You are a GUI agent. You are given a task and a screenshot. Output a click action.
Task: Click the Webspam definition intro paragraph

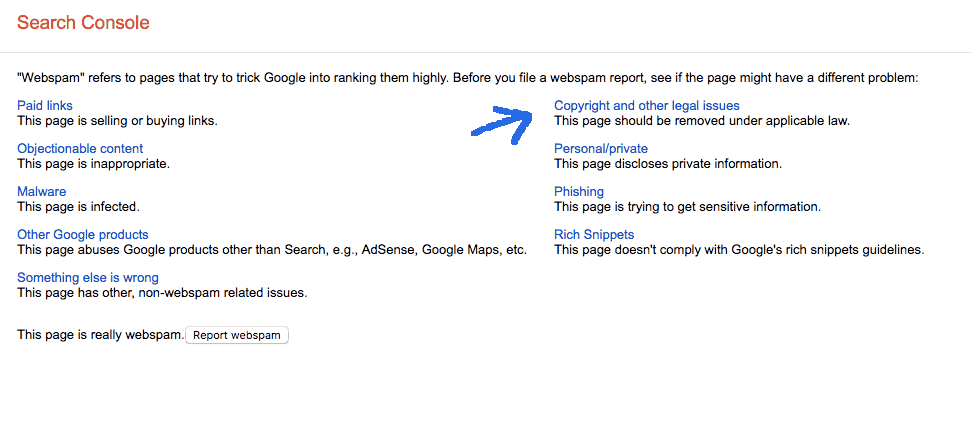[x=467, y=78]
